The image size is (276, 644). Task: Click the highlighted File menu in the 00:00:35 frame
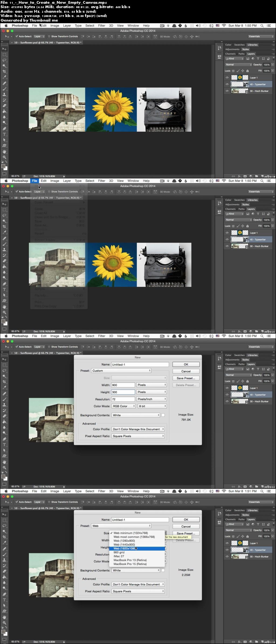pos(34,181)
